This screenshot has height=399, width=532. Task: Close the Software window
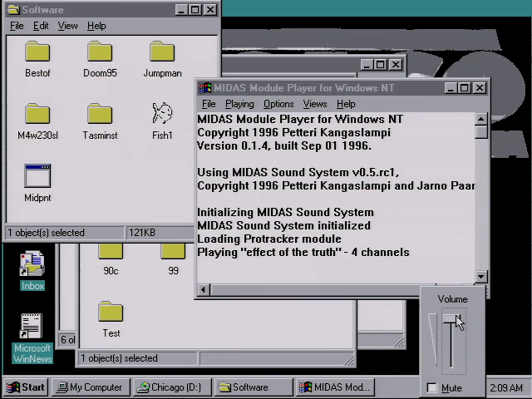210,9
